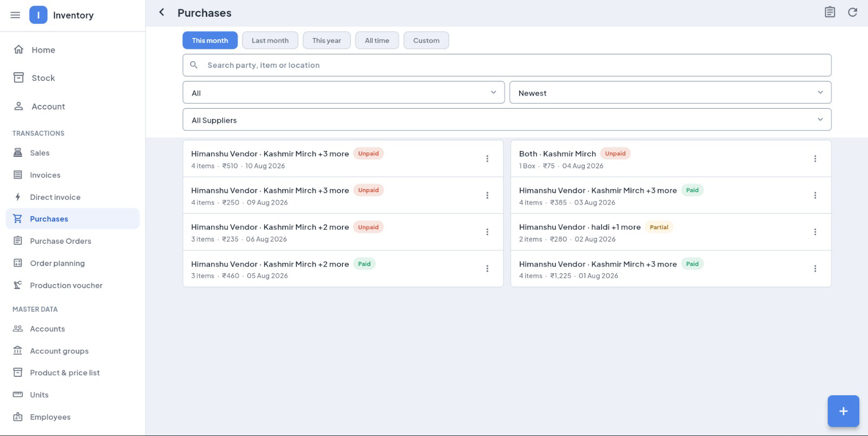The image size is (868, 436).
Task: Click the Account person icon
Action: [x=18, y=106]
